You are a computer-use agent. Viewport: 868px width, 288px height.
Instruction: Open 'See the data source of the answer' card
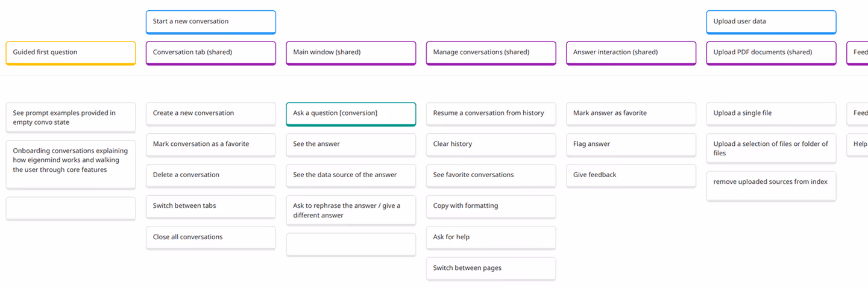coord(351,176)
